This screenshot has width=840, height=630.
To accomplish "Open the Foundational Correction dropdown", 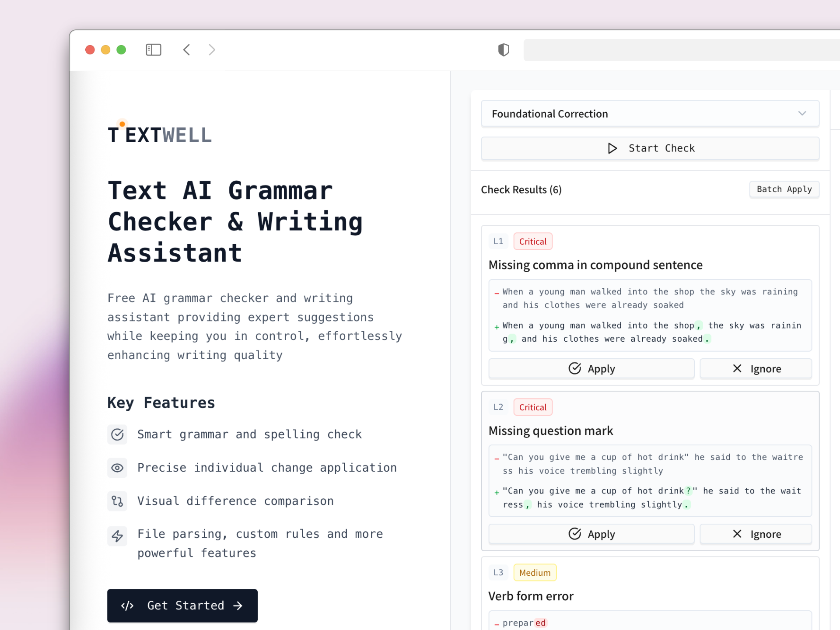I will (x=650, y=114).
